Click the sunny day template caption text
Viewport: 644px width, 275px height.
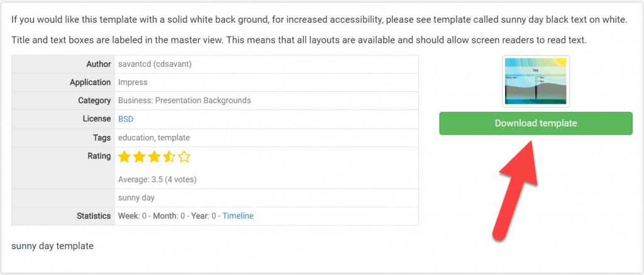point(53,246)
